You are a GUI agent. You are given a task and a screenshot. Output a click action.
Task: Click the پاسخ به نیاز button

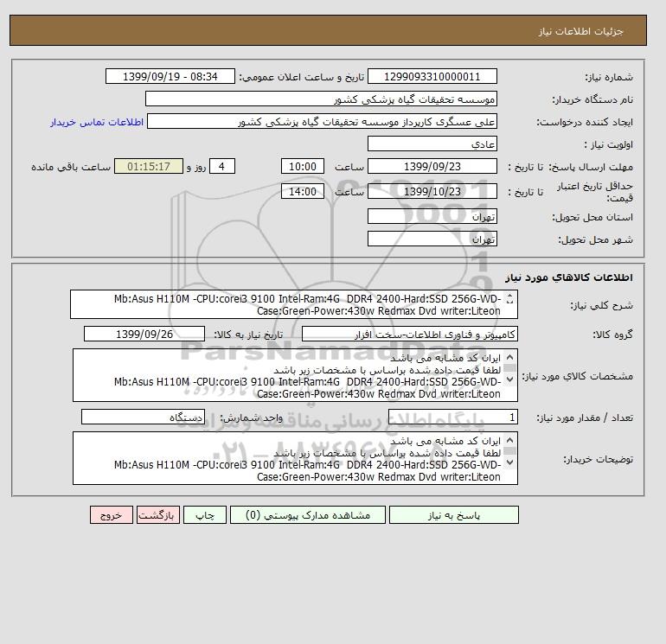coord(453,515)
